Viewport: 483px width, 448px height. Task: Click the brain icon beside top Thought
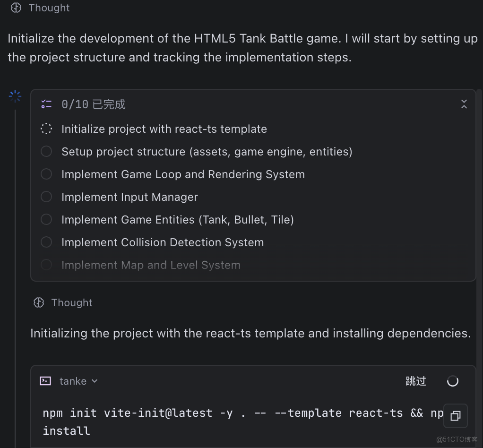(x=16, y=8)
